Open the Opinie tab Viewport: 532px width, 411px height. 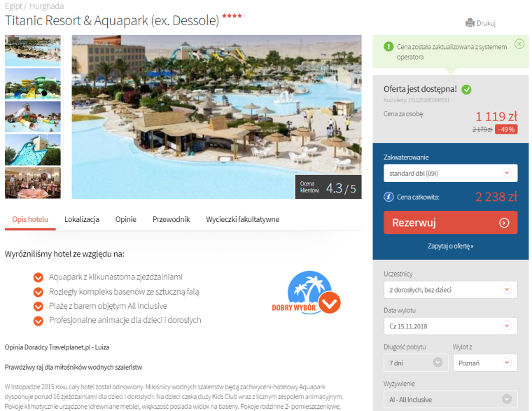[x=126, y=220]
